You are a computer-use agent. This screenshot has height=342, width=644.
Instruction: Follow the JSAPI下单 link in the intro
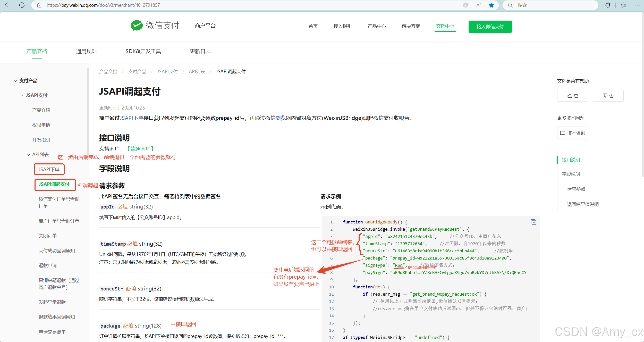pyautogui.click(x=132, y=118)
